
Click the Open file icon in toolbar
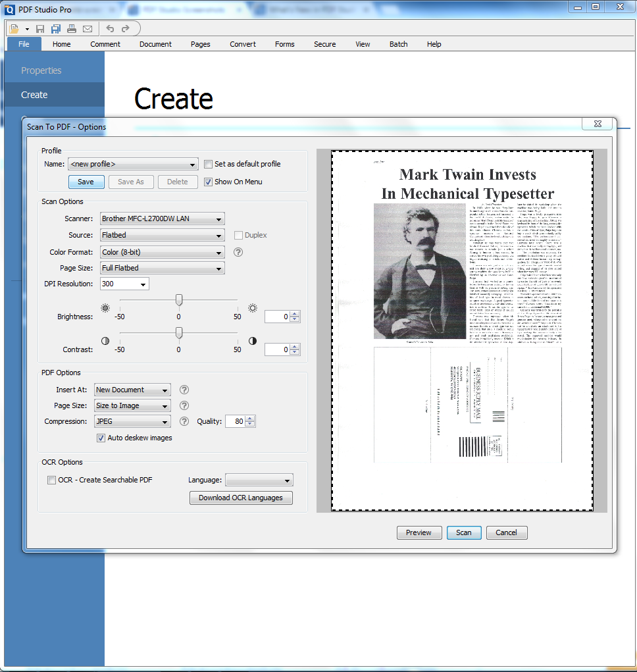[x=14, y=29]
